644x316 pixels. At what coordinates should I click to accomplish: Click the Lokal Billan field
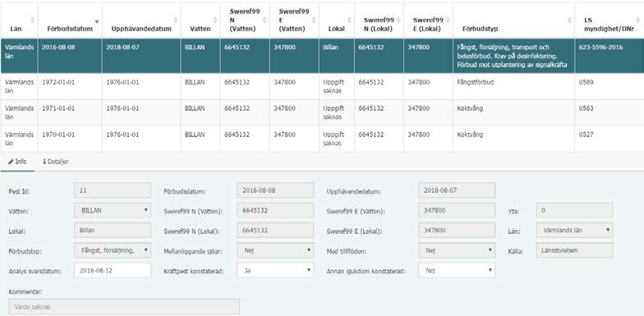coord(113,230)
